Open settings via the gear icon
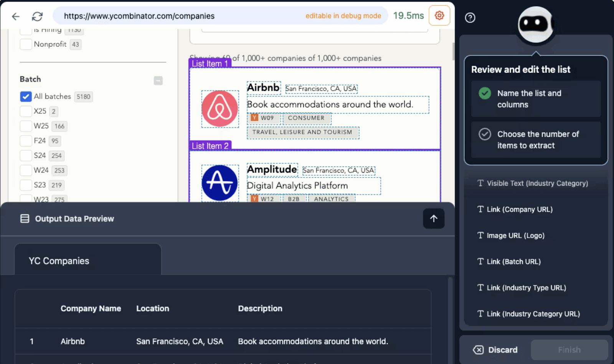 [439, 15]
